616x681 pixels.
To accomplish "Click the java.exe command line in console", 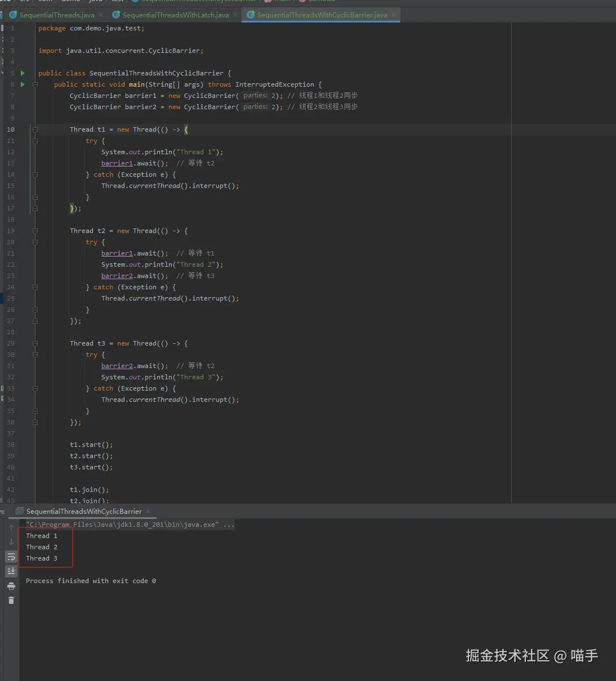I will click(130, 525).
